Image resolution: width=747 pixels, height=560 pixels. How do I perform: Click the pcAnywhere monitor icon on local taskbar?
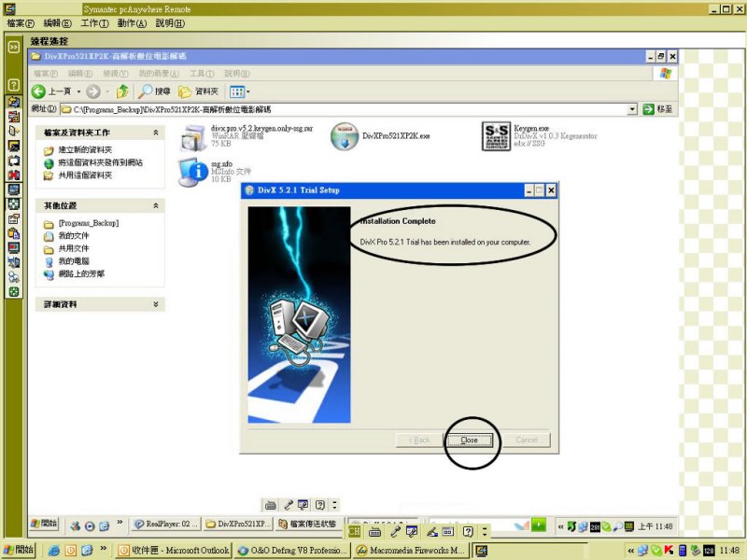(x=481, y=551)
